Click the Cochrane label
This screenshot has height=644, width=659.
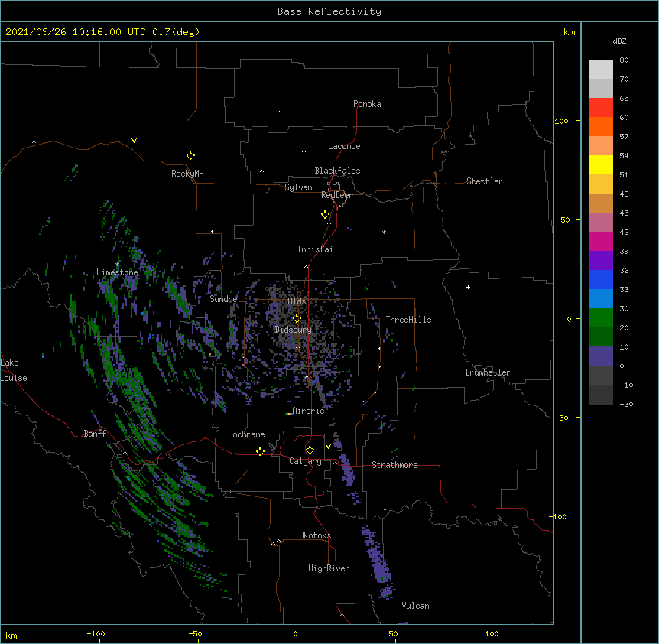click(246, 434)
